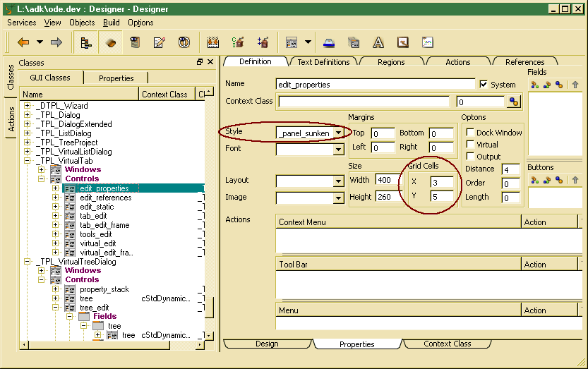Open the Font dropdown
The width and height of the screenshot is (588, 369).
[338, 149]
